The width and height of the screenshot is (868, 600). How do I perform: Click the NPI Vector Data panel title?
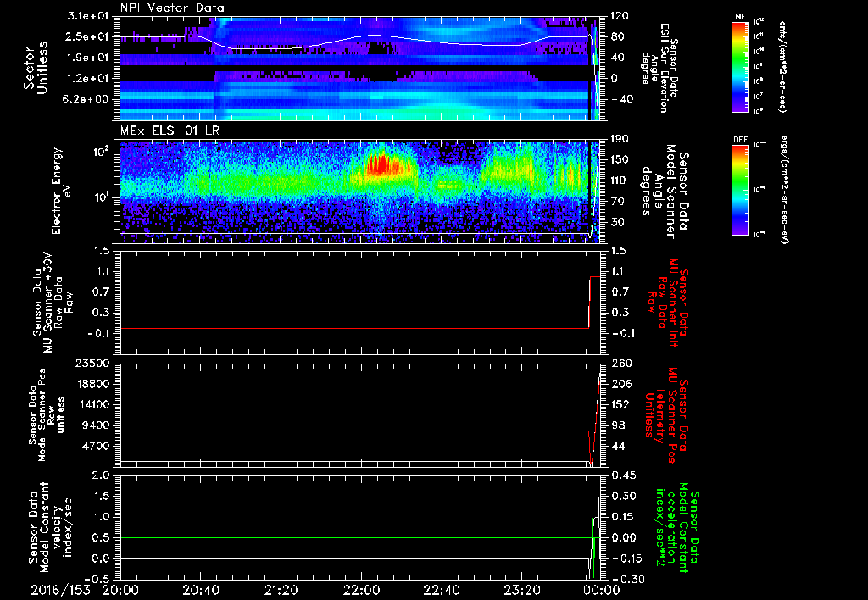(172, 8)
